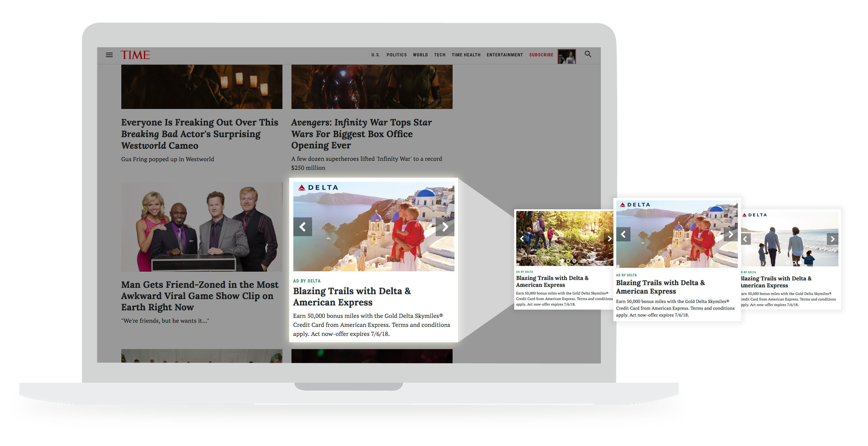Click the "Earn 50,000 bonus miles" text on laptop
The image size is (868, 446).
[x=371, y=325]
